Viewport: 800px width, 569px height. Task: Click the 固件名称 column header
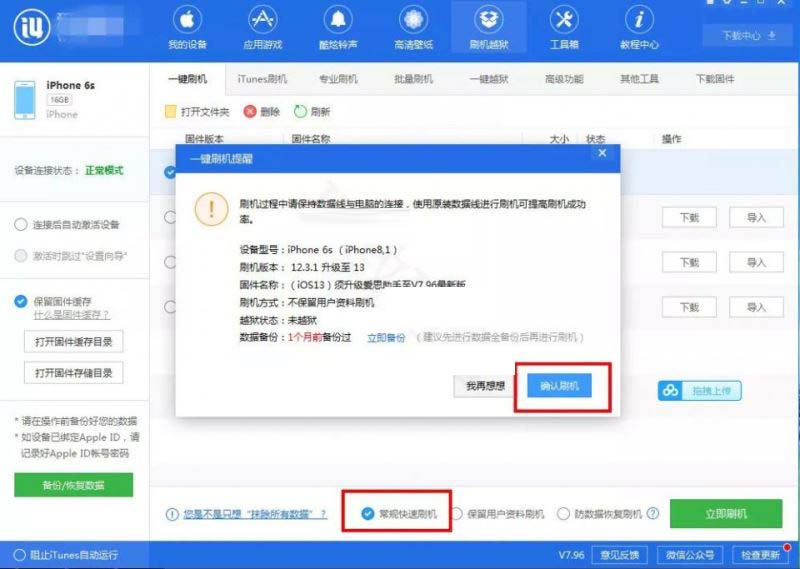click(x=311, y=139)
